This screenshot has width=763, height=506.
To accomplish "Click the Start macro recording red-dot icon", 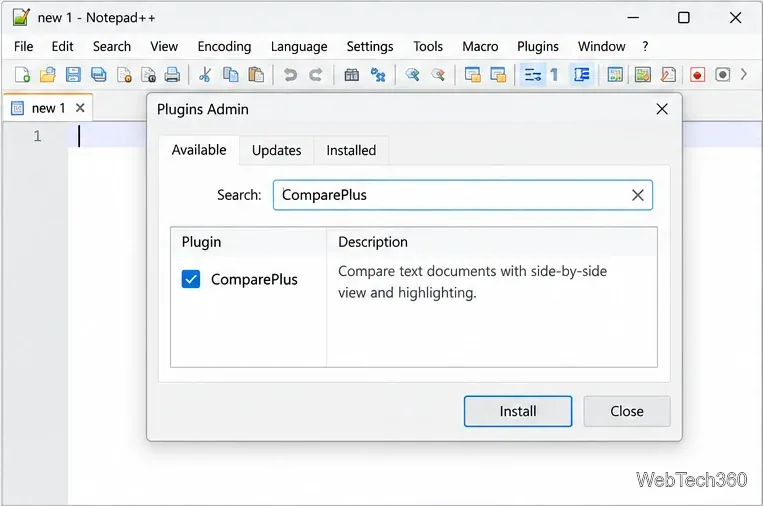I will point(697,74).
